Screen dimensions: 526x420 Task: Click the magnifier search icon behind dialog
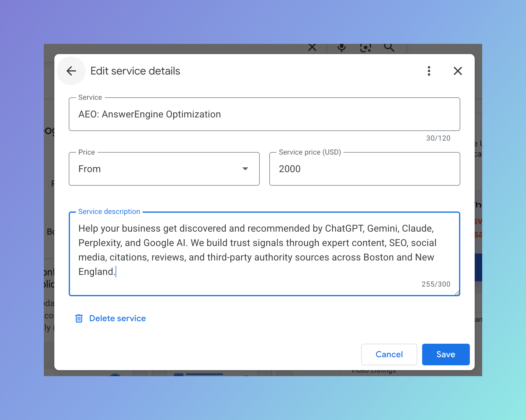click(389, 47)
